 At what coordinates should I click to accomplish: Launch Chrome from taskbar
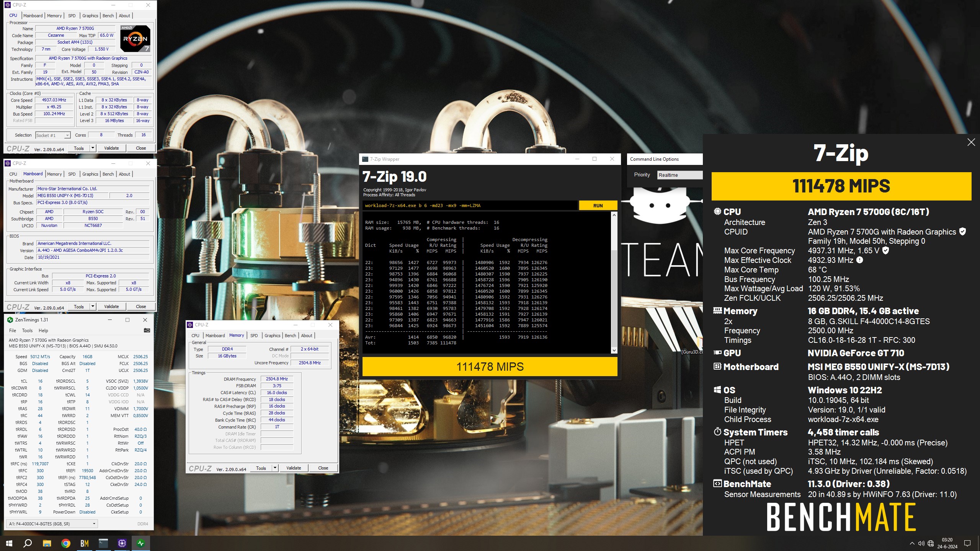(x=65, y=543)
